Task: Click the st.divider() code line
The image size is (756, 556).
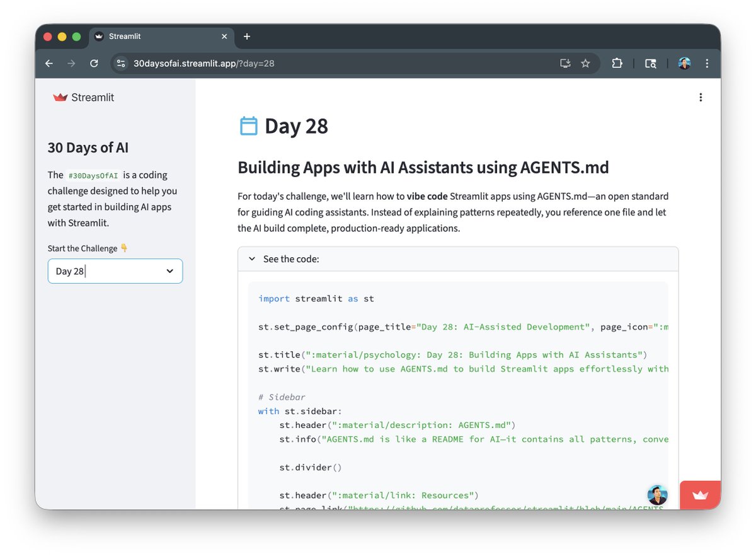Action: pos(311,468)
